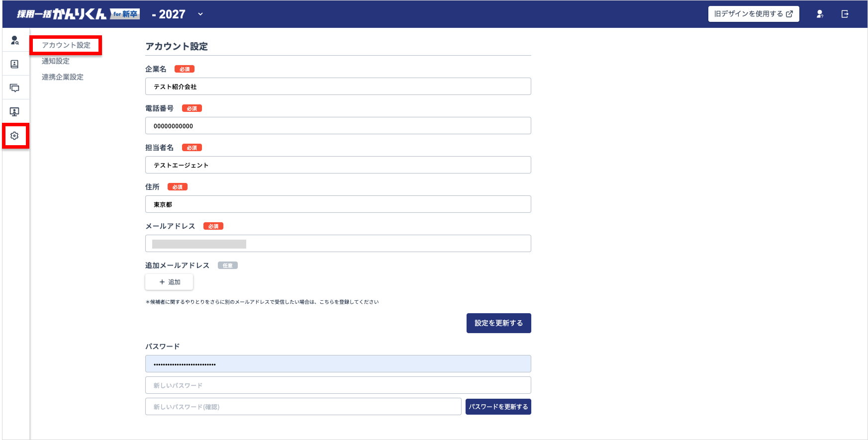
Task: Click the logout icon in header
Action: 845,14
